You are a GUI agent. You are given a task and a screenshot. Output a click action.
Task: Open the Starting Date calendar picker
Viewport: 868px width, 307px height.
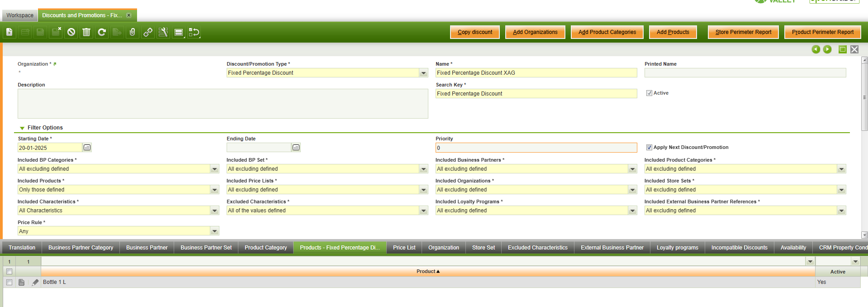tap(87, 148)
